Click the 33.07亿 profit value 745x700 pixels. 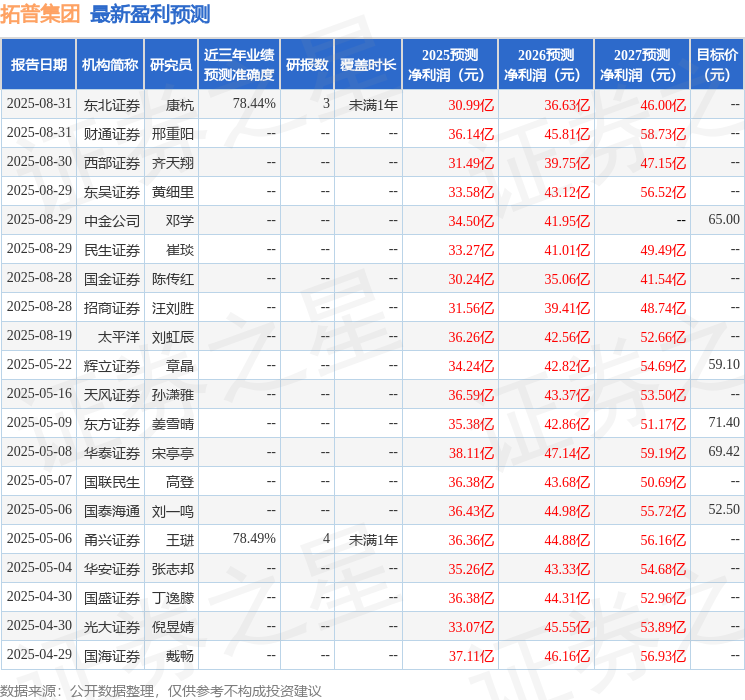[x=471, y=627]
